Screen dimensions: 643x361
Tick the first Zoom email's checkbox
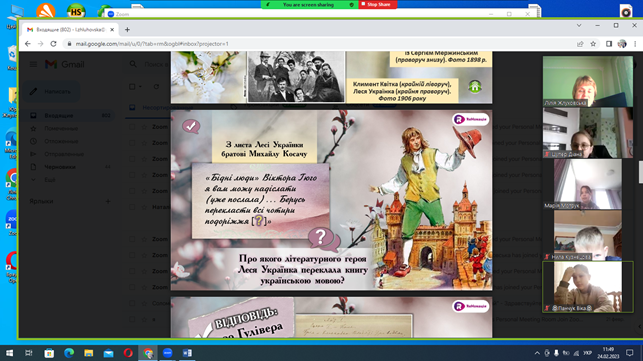pyautogui.click(x=132, y=127)
